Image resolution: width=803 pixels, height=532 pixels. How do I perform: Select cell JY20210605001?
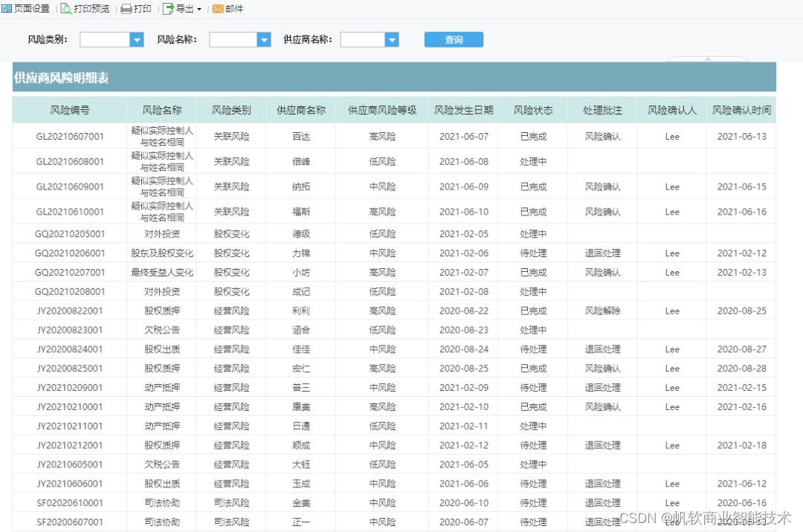coord(70,464)
